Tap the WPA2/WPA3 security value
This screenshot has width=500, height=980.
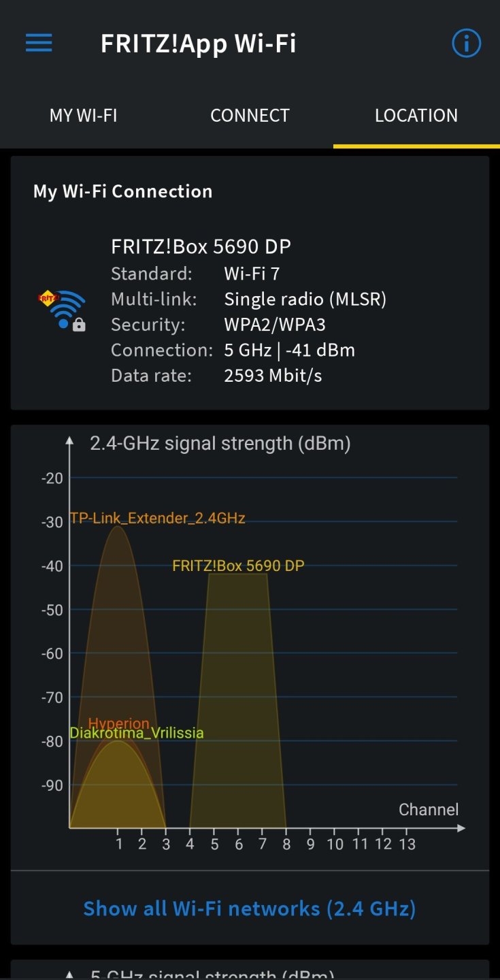[275, 325]
